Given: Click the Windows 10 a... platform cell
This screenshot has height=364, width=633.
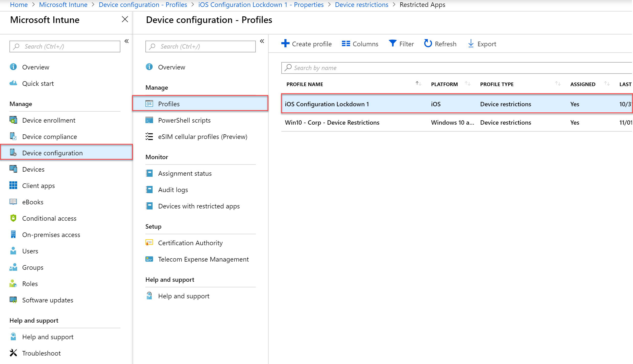Looking at the screenshot, I should coord(452,122).
